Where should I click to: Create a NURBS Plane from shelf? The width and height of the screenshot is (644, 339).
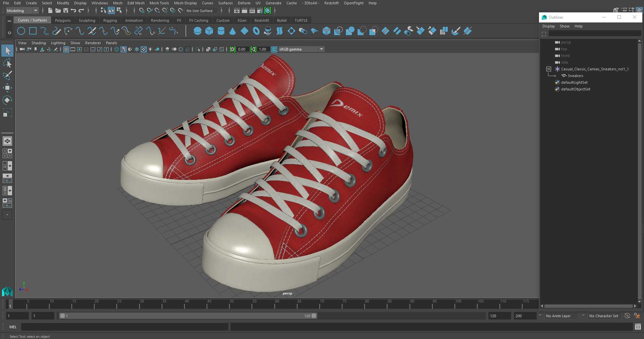point(245,31)
